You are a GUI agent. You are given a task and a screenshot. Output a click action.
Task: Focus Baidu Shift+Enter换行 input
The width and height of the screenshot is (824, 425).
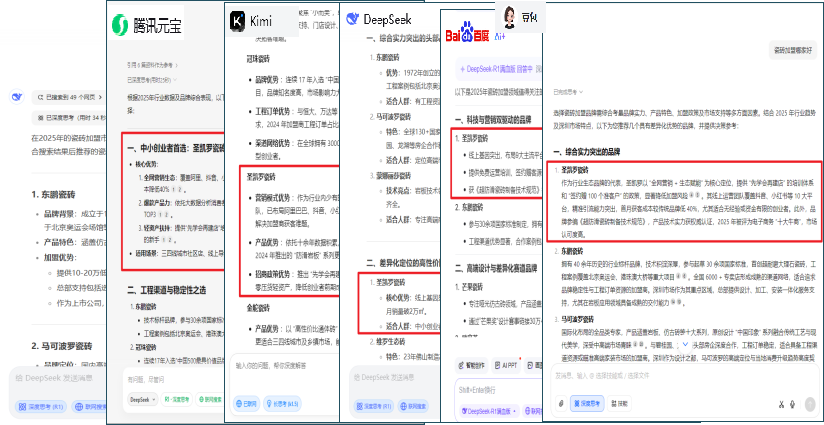[498, 390]
